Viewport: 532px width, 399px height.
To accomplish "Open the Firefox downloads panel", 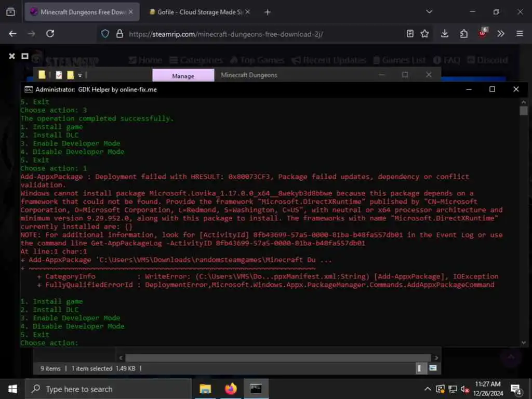I will (x=445, y=34).
